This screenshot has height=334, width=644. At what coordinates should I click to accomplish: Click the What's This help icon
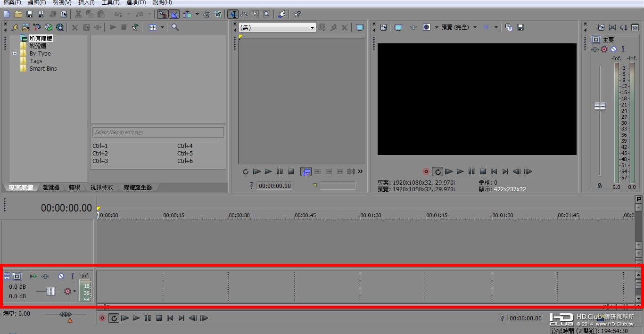[x=297, y=14]
